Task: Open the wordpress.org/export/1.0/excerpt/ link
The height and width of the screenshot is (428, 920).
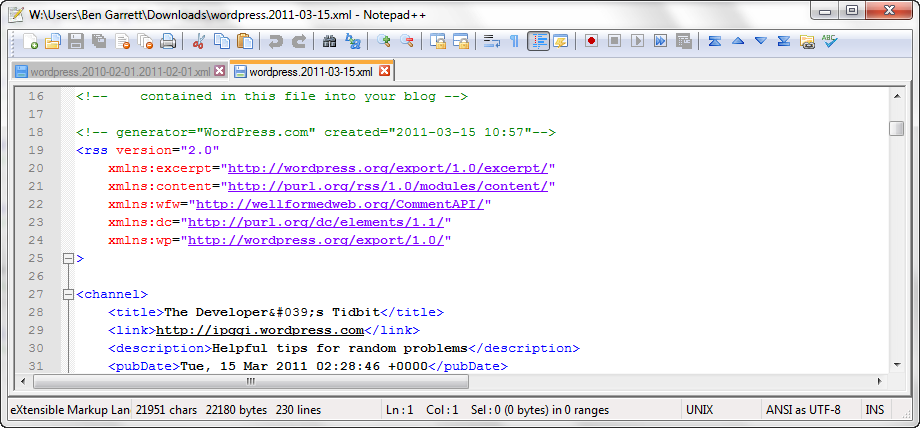Action: click(x=388, y=168)
